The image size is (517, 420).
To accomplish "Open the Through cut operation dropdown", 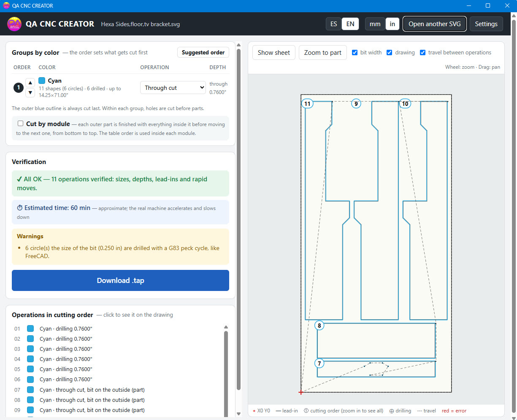I will pyautogui.click(x=173, y=88).
